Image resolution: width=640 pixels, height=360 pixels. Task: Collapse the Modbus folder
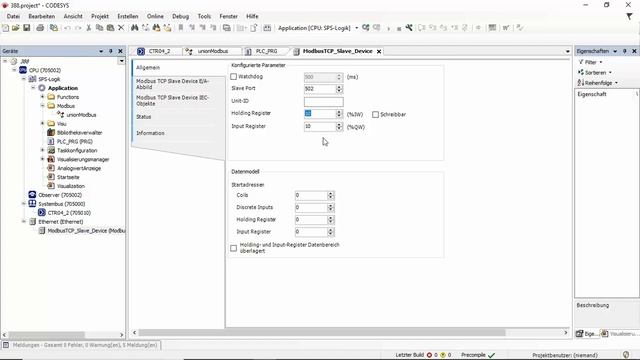tap(42, 106)
